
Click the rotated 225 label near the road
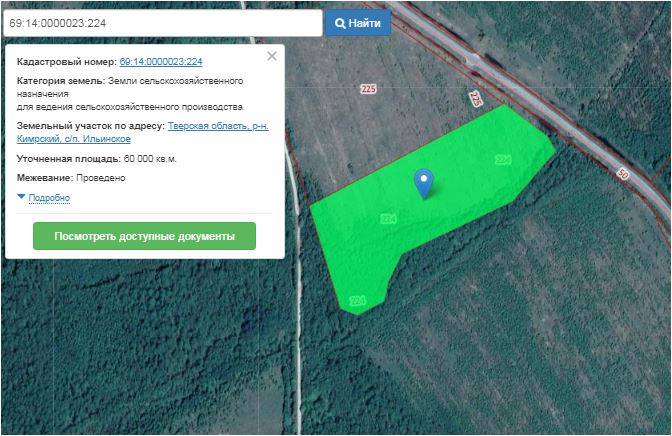click(474, 98)
